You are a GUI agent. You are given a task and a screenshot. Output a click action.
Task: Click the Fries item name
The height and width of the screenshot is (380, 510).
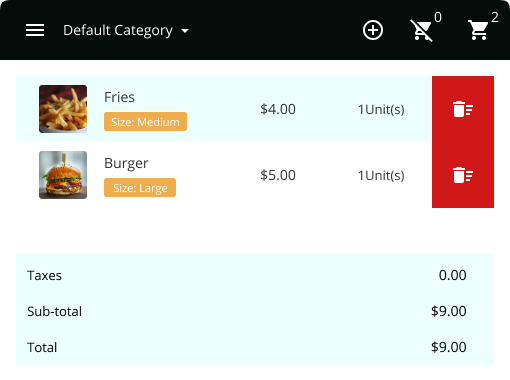(119, 97)
